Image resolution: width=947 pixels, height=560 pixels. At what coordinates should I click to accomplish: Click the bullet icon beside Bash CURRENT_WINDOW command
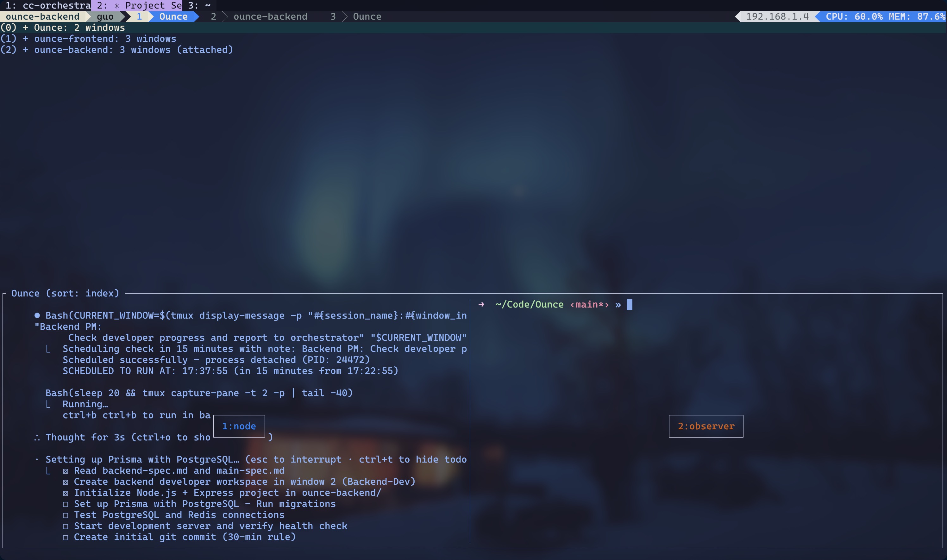pyautogui.click(x=37, y=315)
